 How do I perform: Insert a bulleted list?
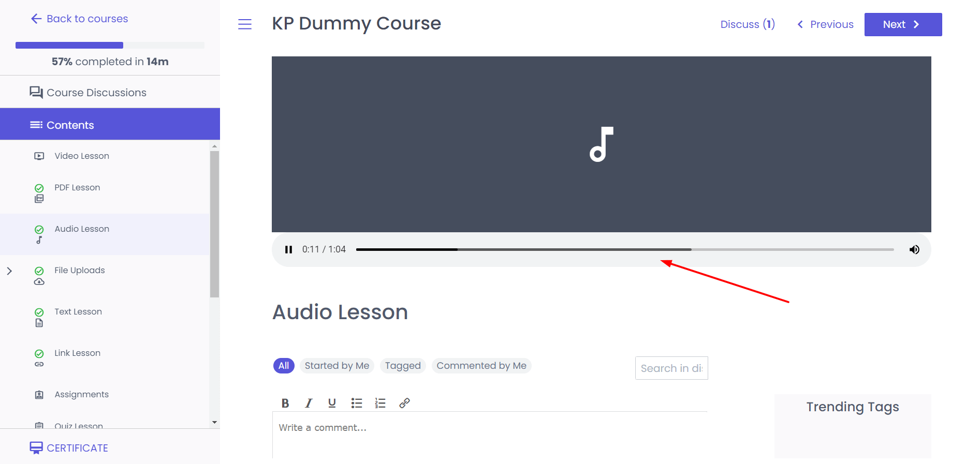357,403
